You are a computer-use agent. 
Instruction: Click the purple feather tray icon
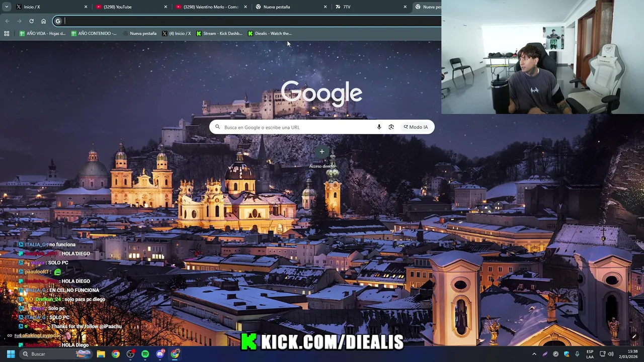[x=545, y=354]
